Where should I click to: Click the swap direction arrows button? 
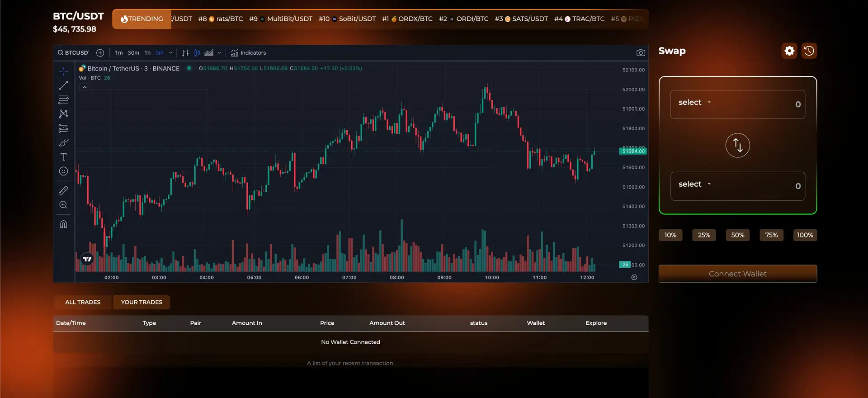point(737,145)
